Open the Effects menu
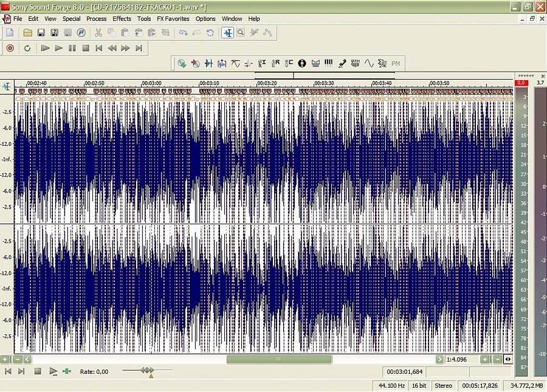 [122, 19]
